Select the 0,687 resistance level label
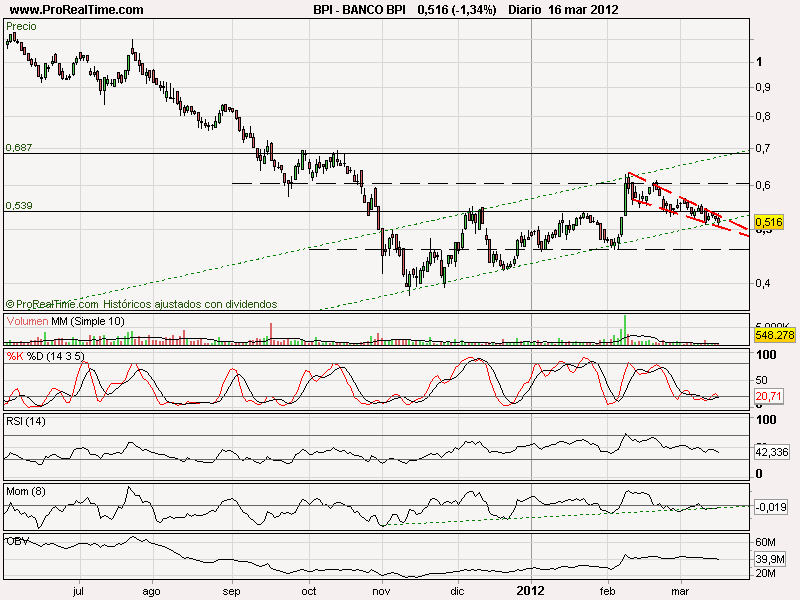800x600 pixels. pos(19,147)
